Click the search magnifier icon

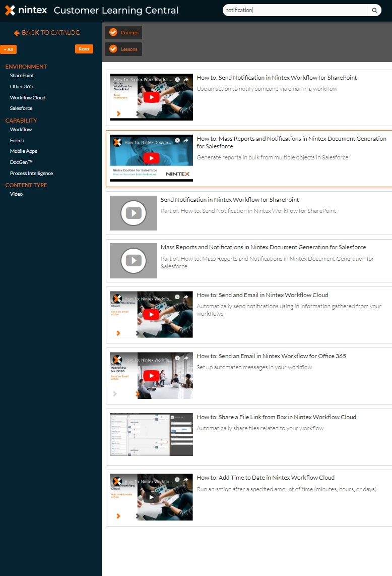click(374, 10)
